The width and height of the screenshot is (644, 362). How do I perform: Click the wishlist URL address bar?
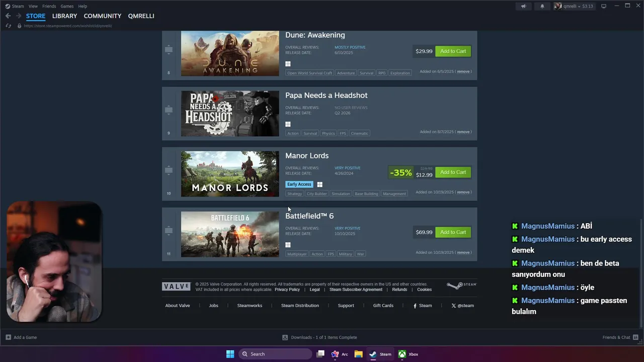point(68,26)
